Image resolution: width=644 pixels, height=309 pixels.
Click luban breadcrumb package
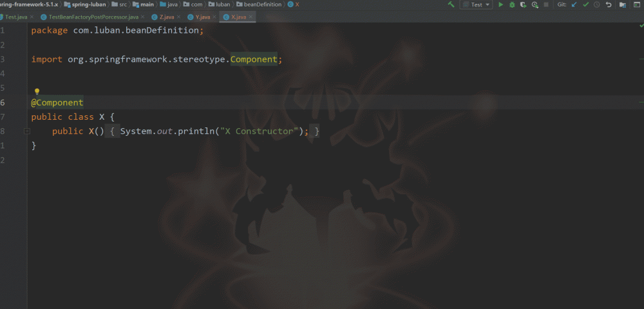pos(220,5)
